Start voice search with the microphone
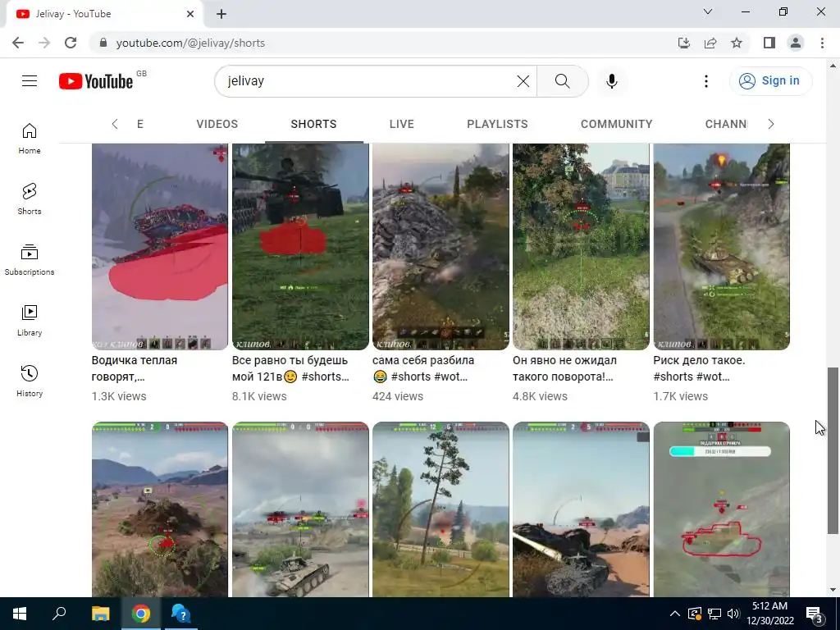This screenshot has height=630, width=840. pyautogui.click(x=612, y=81)
